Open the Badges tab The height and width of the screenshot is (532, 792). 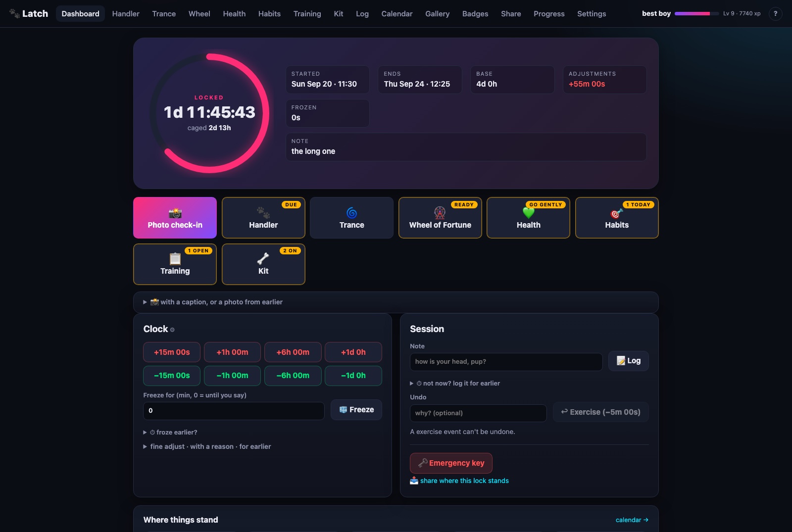(475, 14)
